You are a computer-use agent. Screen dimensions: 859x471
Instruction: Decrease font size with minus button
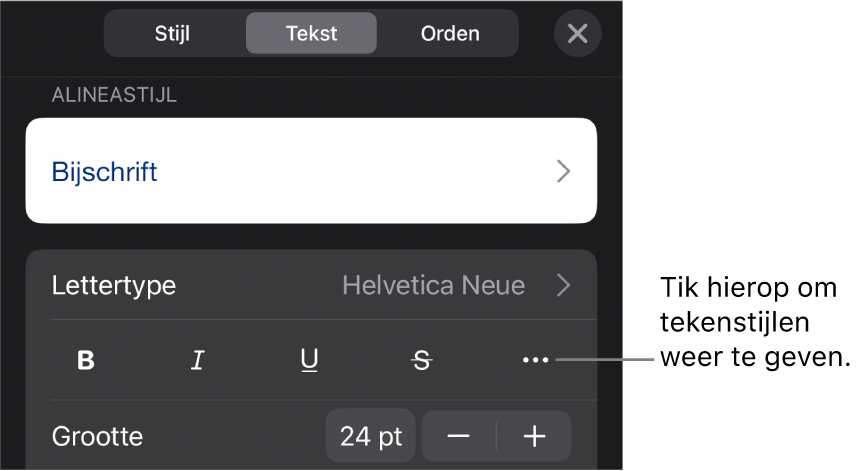[x=459, y=436]
